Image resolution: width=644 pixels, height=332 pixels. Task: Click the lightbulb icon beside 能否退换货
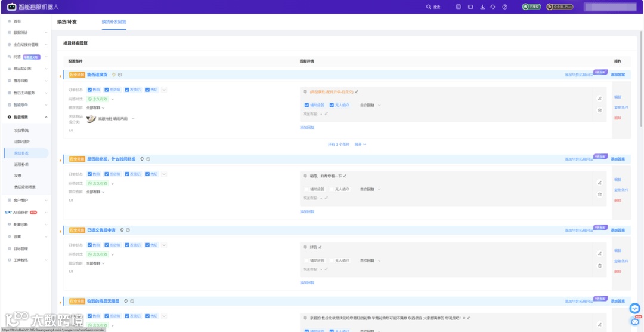pos(114,75)
